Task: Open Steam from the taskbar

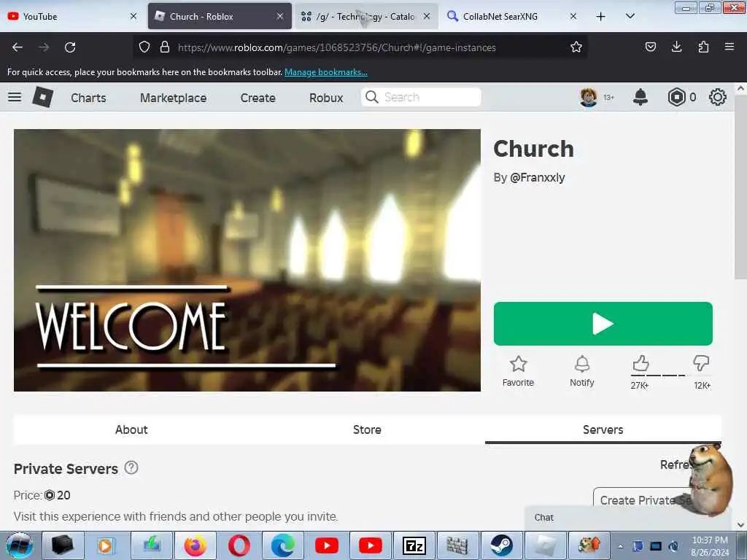Action: (502, 545)
